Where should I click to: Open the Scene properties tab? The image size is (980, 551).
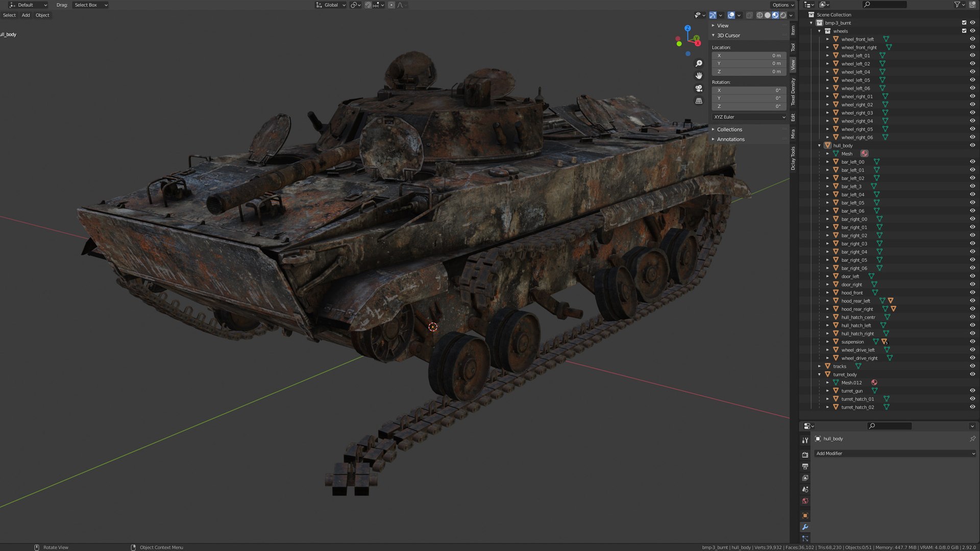pyautogui.click(x=805, y=489)
